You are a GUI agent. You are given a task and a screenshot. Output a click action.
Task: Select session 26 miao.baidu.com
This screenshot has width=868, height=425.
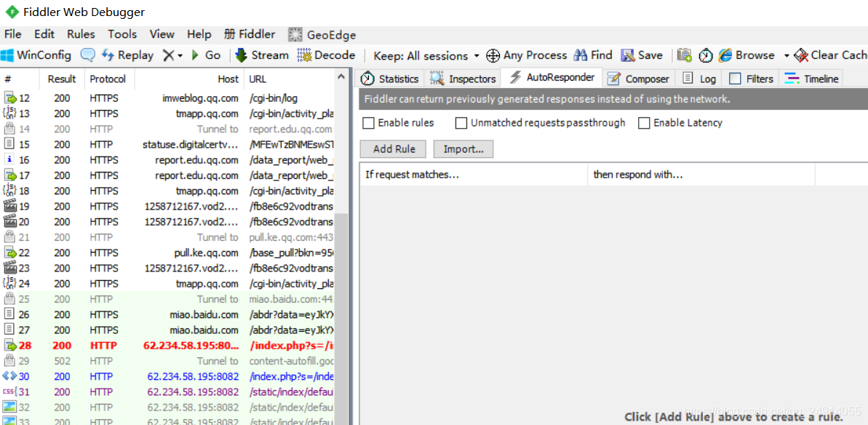pos(168,315)
